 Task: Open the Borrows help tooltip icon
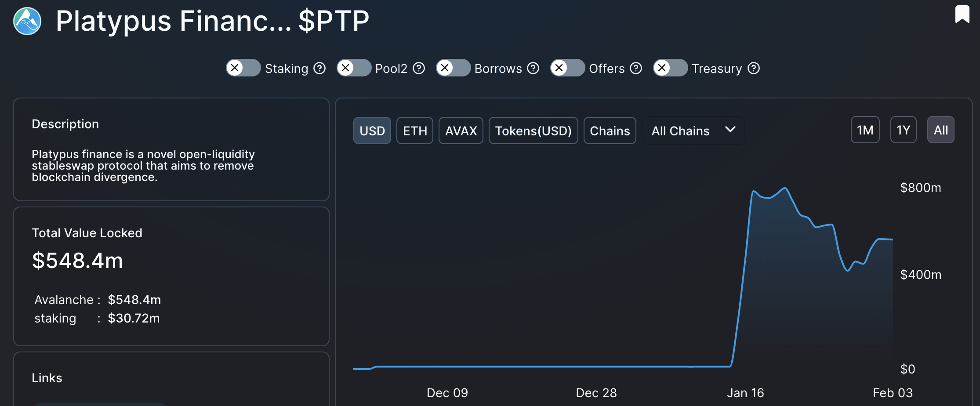[x=533, y=69]
